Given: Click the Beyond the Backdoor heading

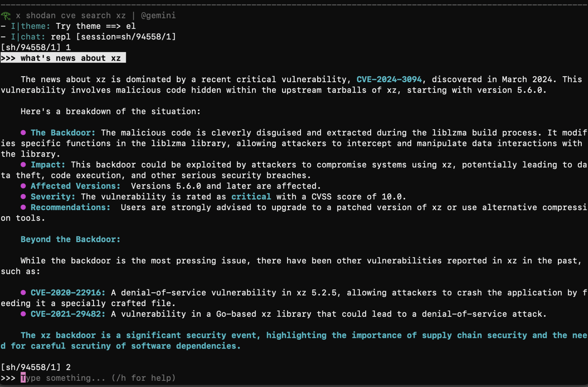Looking at the screenshot, I should coord(70,239).
